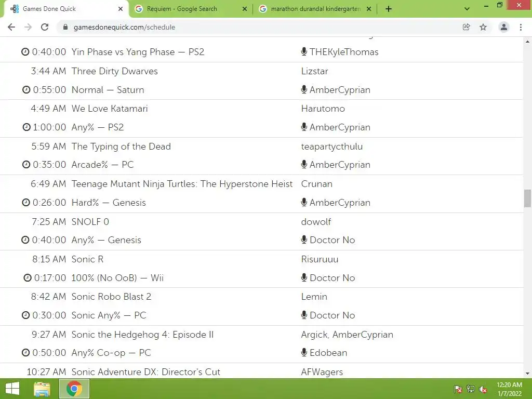Open the Windows Start button

[x=12, y=389]
